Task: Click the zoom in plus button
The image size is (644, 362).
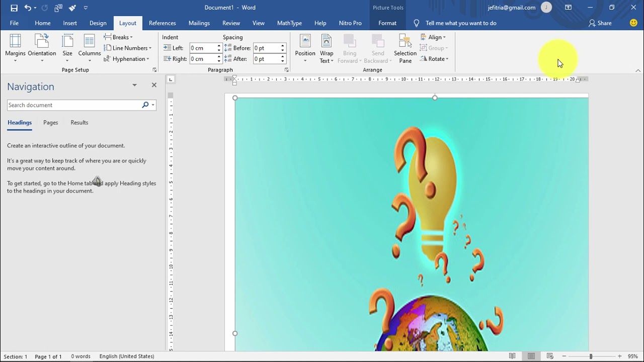Action: coord(619,356)
